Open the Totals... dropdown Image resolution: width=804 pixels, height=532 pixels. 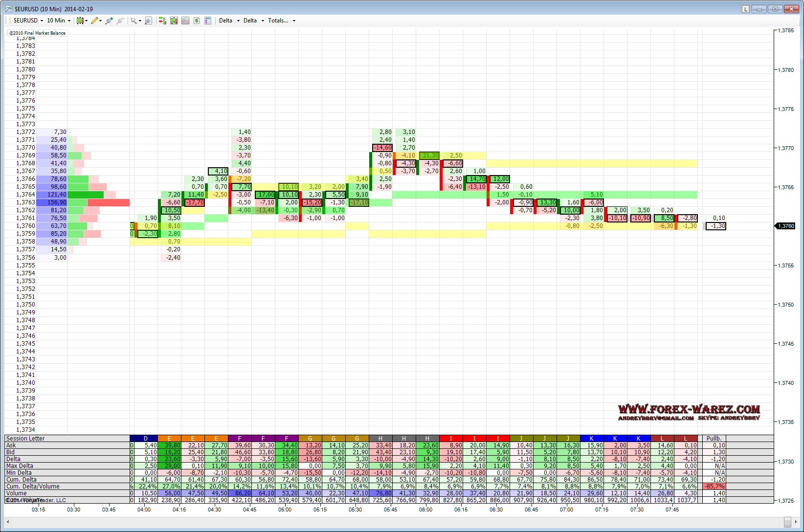point(282,21)
